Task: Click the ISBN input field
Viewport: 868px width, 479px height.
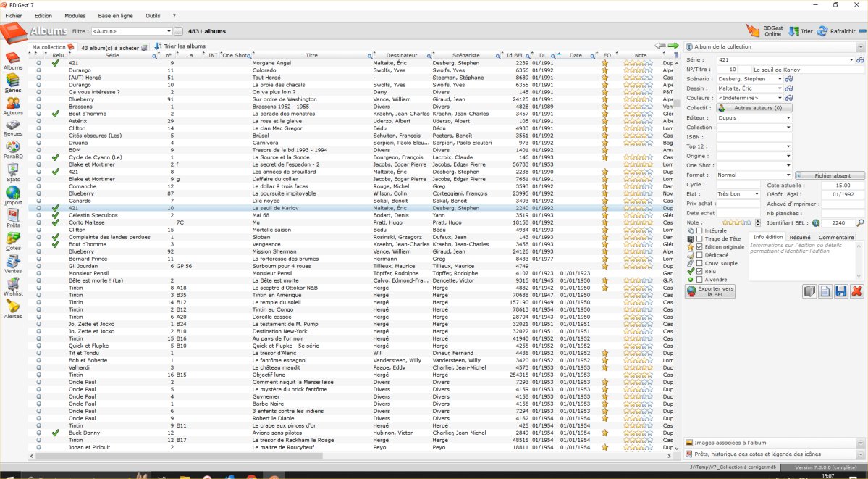Action: (755, 137)
